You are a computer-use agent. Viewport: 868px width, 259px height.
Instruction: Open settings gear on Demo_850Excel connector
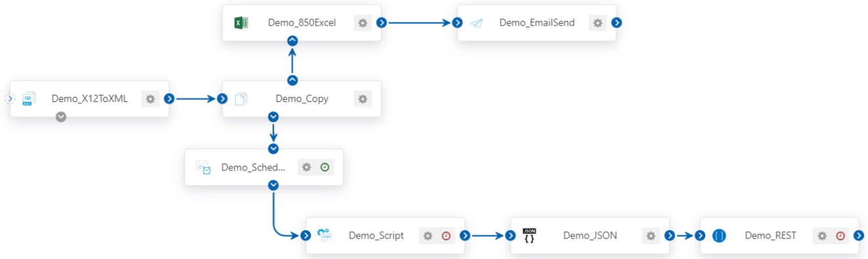click(x=362, y=23)
